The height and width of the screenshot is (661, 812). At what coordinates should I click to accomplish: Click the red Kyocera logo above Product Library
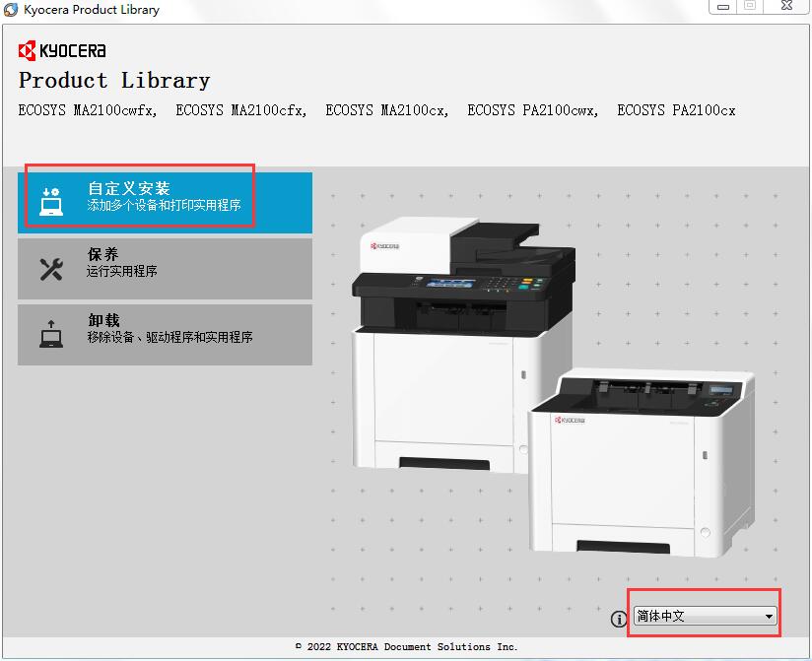[61, 50]
